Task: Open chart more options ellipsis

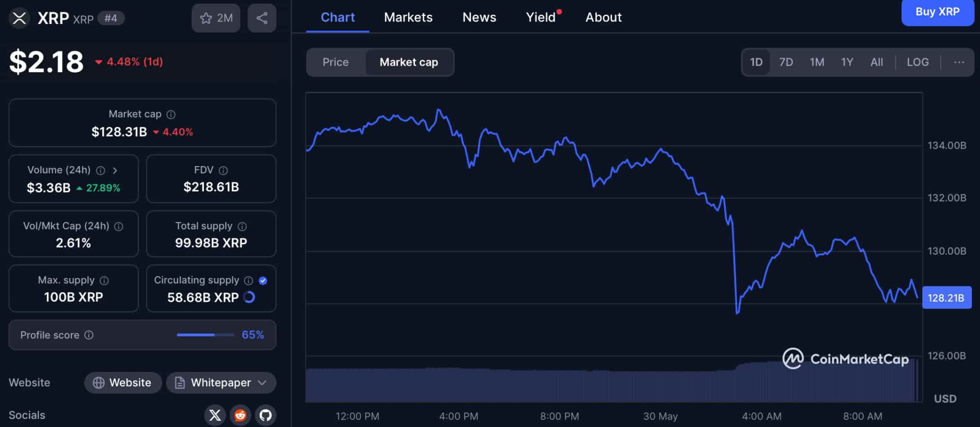Action: pyautogui.click(x=958, y=62)
